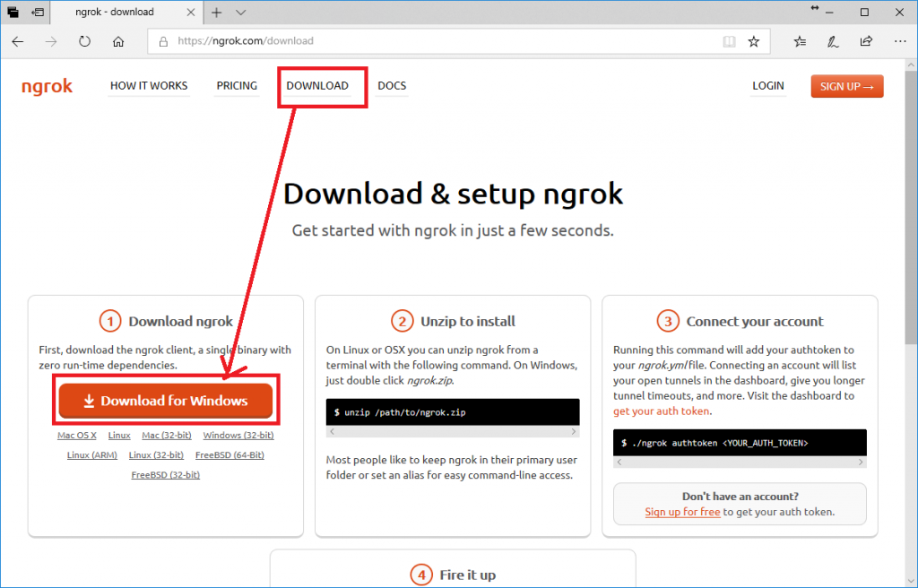Click the share page icon
Image resolution: width=918 pixels, height=588 pixels.
(866, 41)
